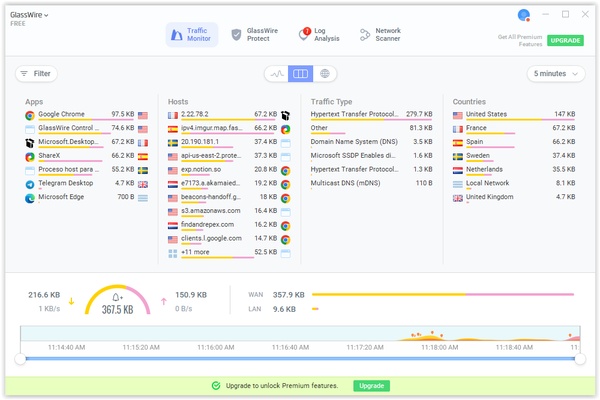Click the blue timeline range bar
The width and height of the screenshot is (600, 400).
coord(300,359)
